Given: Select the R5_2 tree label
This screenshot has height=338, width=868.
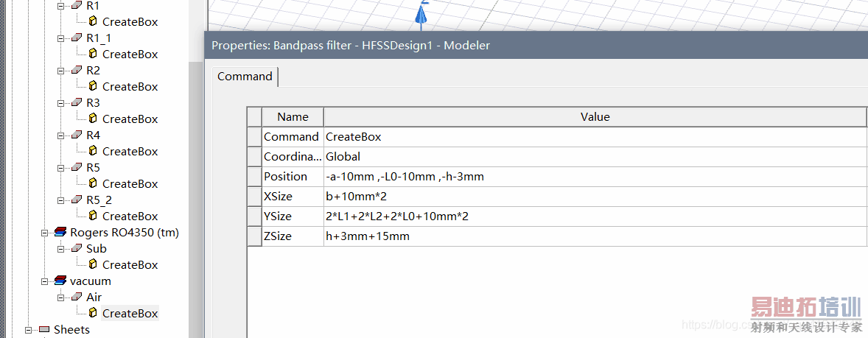Looking at the screenshot, I should tap(99, 200).
